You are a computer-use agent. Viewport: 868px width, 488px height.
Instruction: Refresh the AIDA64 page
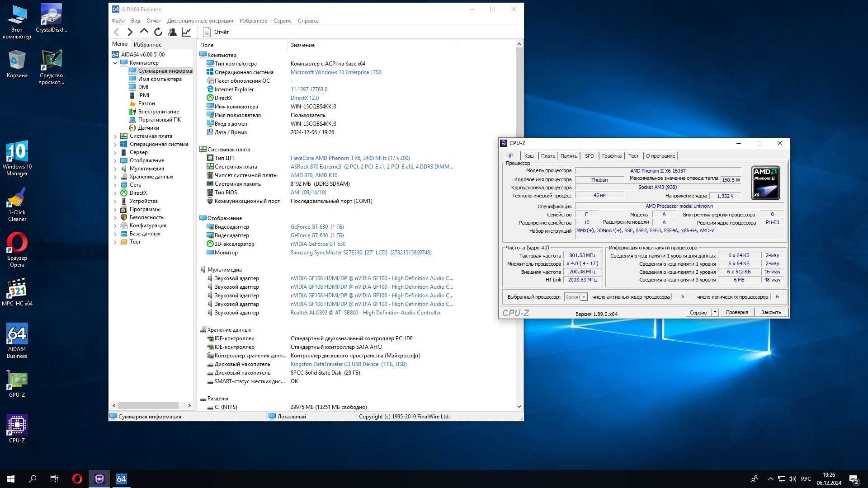point(158,32)
